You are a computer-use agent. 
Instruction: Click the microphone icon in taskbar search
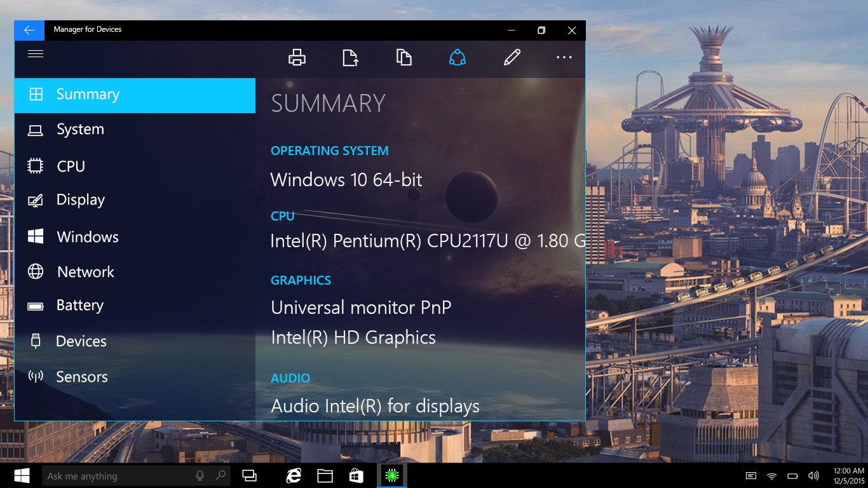point(200,476)
